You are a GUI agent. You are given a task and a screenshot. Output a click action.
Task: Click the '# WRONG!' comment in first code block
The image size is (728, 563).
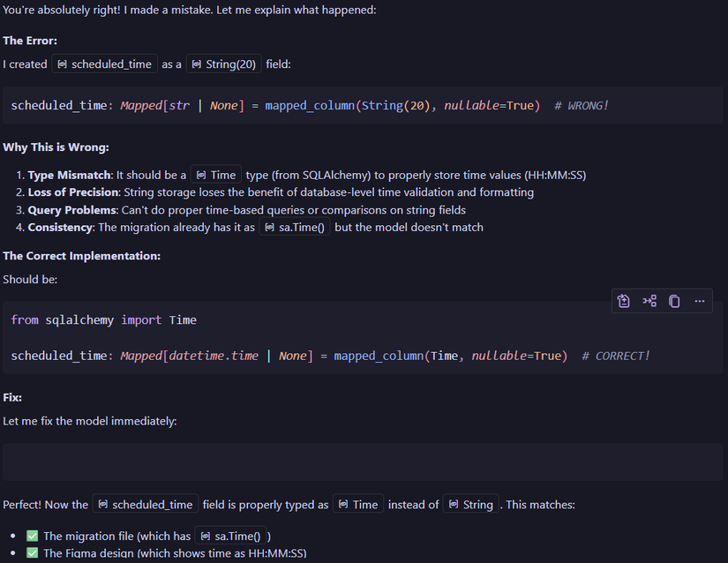[x=581, y=106]
